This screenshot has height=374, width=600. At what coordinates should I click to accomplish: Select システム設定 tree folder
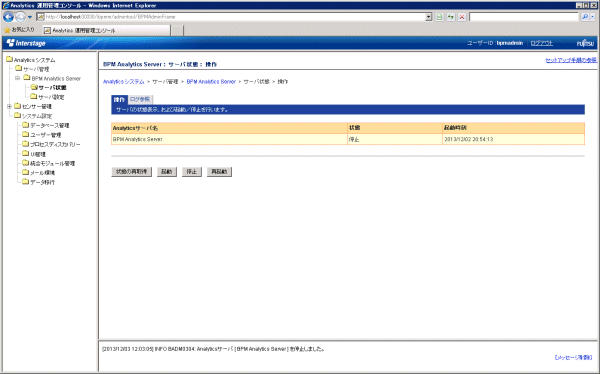pyautogui.click(x=37, y=116)
